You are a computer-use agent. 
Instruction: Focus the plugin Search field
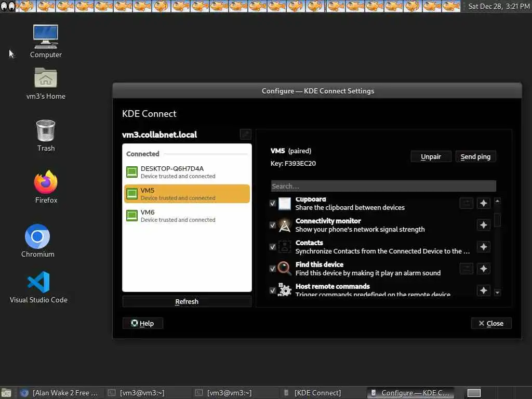click(x=383, y=186)
